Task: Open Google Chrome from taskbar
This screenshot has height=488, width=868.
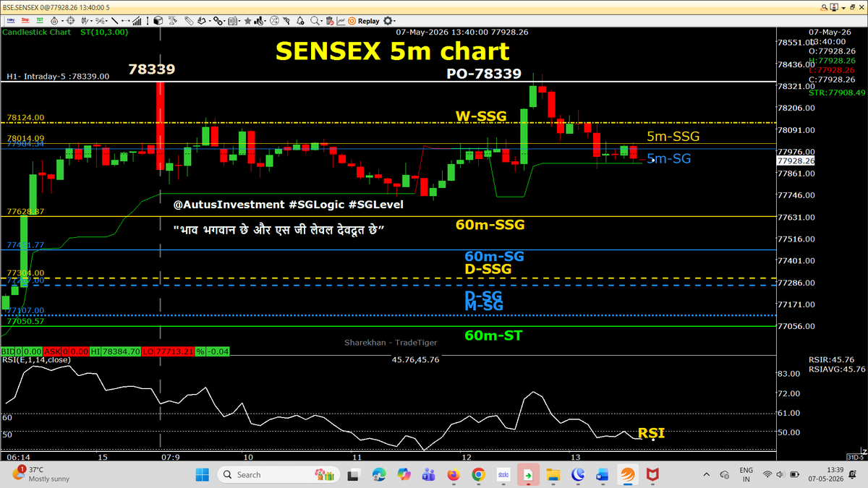Action: click(477, 474)
